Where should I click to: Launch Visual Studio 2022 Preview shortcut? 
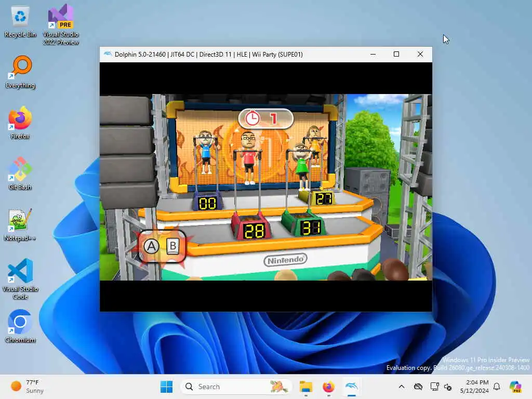coord(61,24)
